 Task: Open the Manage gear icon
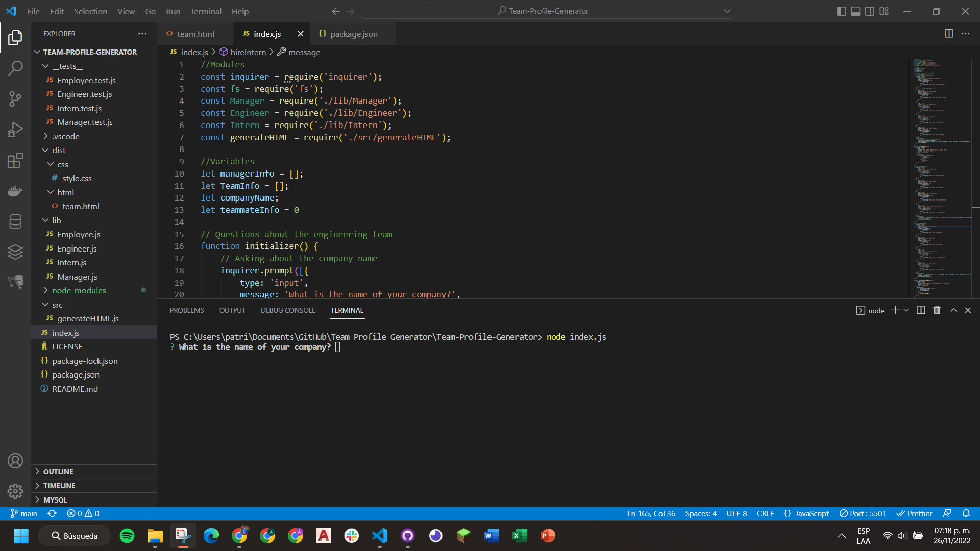click(x=15, y=491)
